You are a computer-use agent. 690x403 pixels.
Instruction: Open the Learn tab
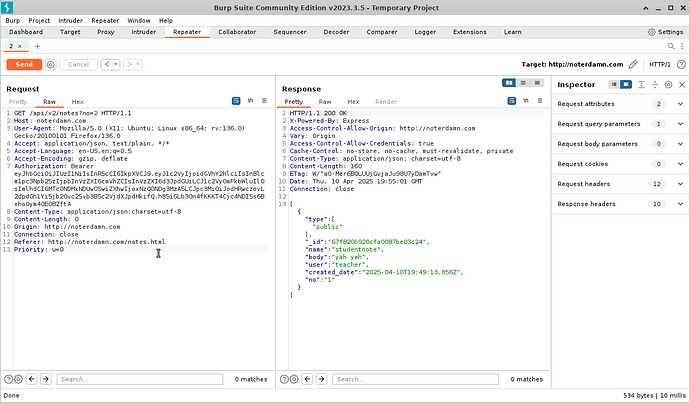click(x=513, y=32)
